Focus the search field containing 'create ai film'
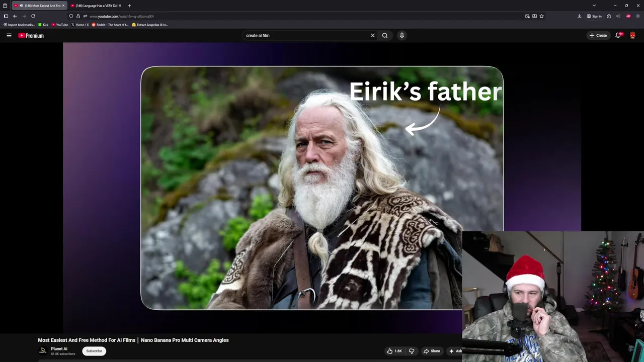This screenshot has height=362, width=644. click(x=307, y=35)
